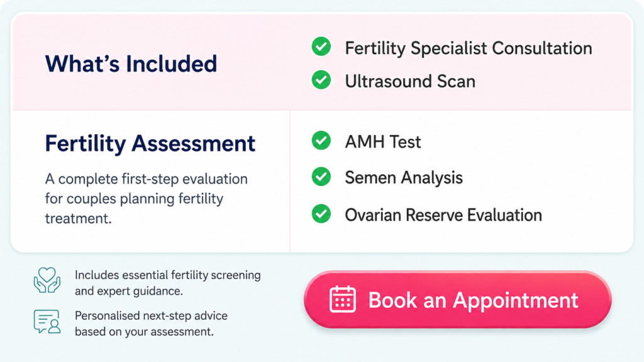The width and height of the screenshot is (644, 362).
Task: Select the Semen Analysis item
Action: (403, 178)
